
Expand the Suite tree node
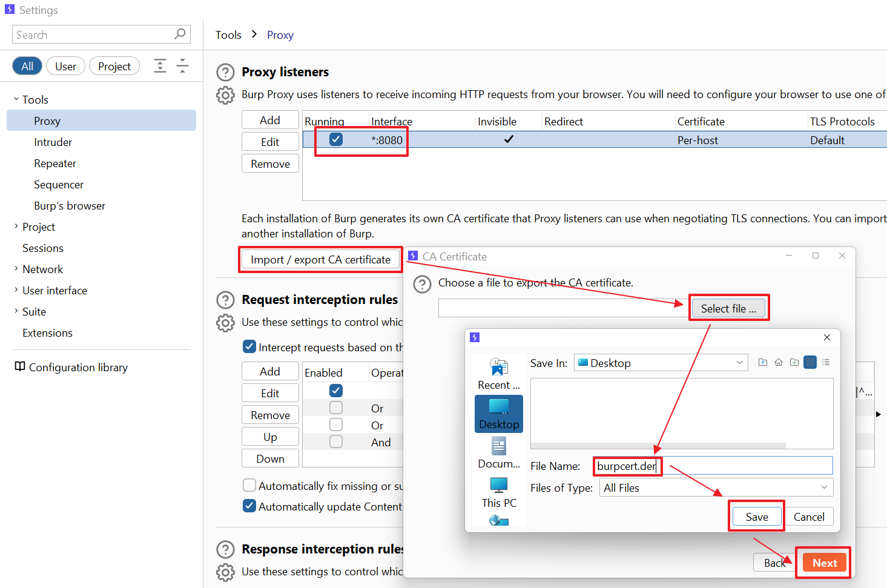point(16,311)
